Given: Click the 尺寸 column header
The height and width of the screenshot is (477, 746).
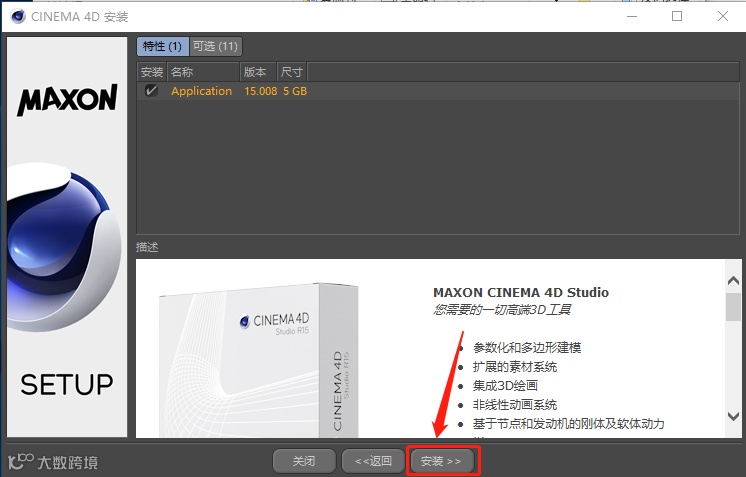Looking at the screenshot, I should (292, 72).
